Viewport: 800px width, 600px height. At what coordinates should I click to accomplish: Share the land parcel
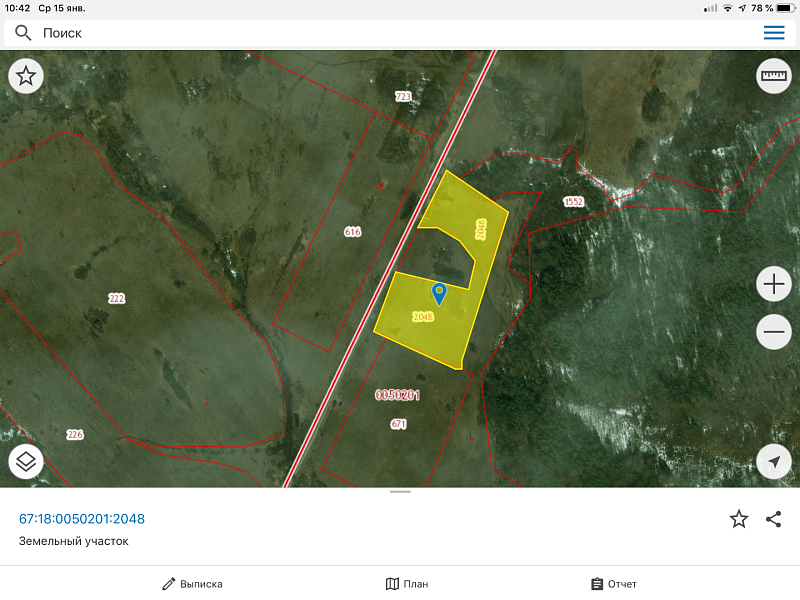coord(773,518)
